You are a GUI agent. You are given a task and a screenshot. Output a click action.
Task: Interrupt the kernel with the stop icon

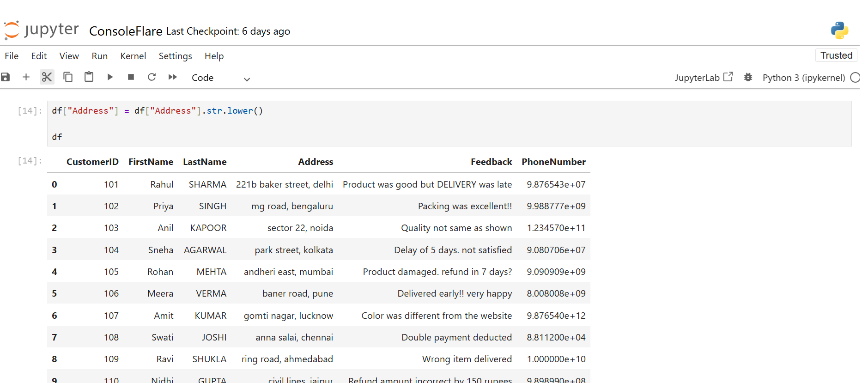click(131, 77)
